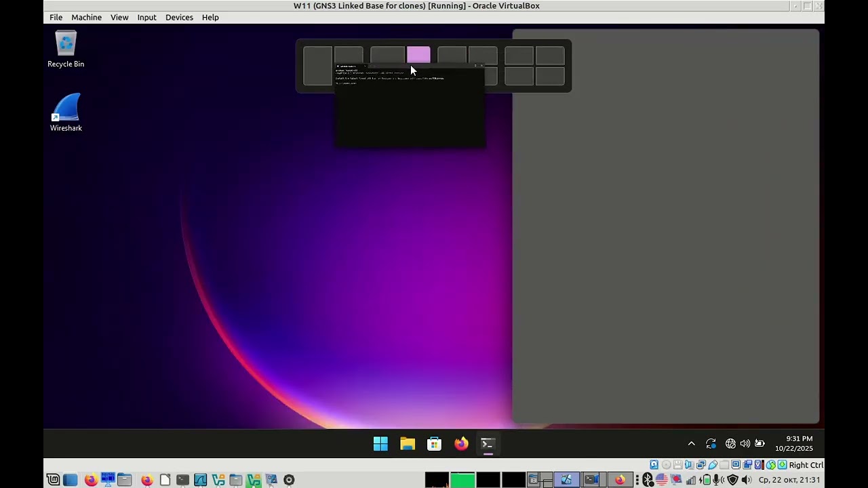Open the VirtualBox Help menu

pyautogui.click(x=210, y=17)
